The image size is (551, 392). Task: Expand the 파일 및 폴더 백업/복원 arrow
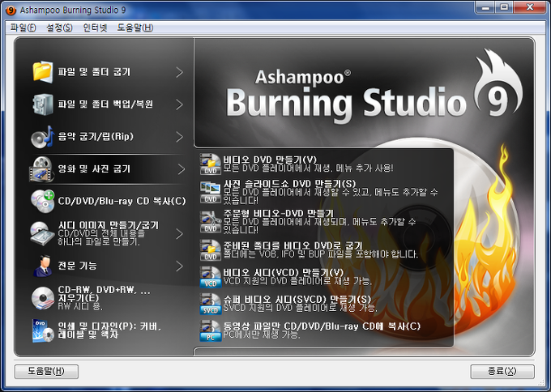(x=180, y=104)
